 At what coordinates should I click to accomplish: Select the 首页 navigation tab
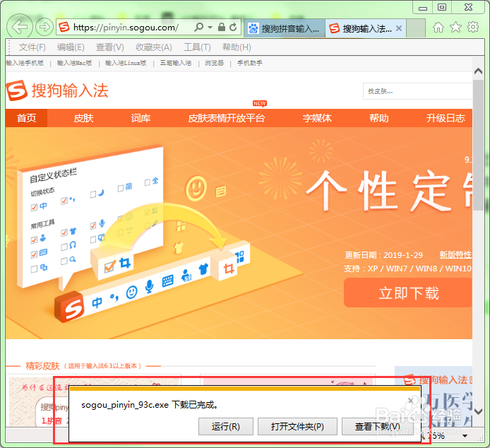[x=27, y=118]
